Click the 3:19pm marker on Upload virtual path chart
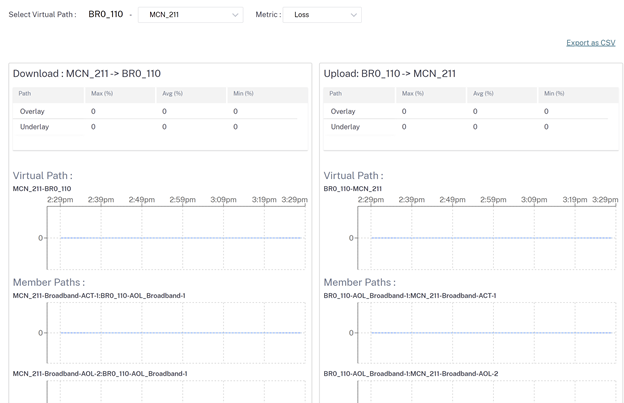The width and height of the screenshot is (624, 403). 575,200
